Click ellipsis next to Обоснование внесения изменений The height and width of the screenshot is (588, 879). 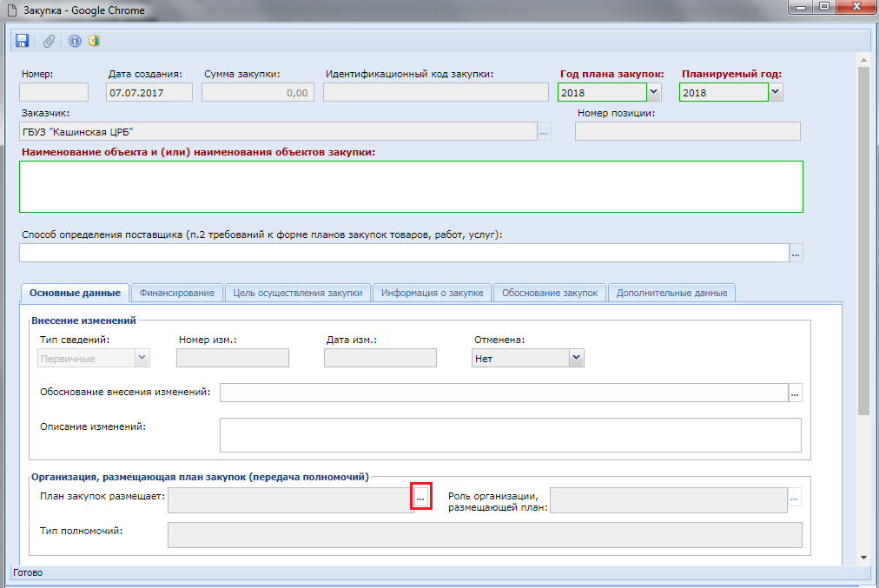[x=794, y=393]
